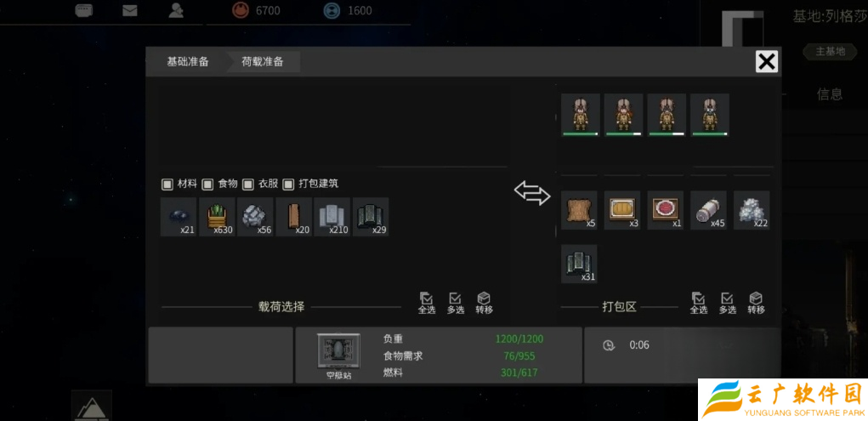Toggle the 材料 filter checkbox

tap(167, 184)
